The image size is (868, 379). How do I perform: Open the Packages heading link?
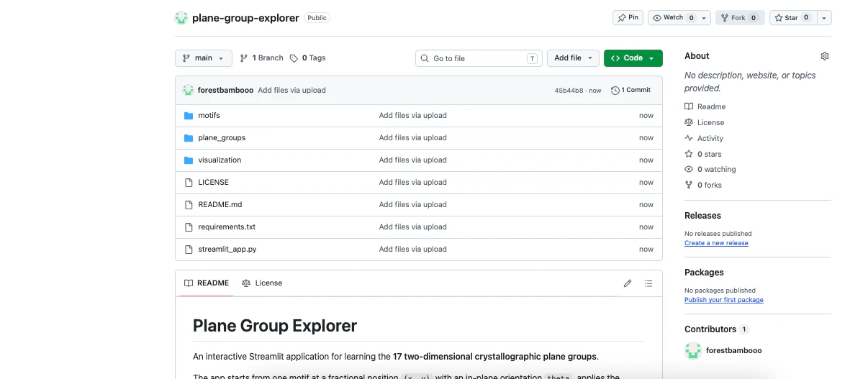pos(704,273)
